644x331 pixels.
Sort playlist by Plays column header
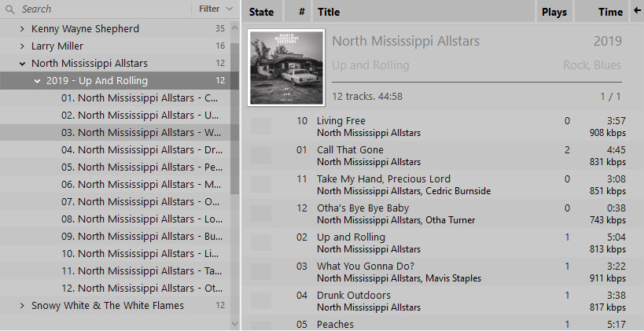pyautogui.click(x=554, y=12)
